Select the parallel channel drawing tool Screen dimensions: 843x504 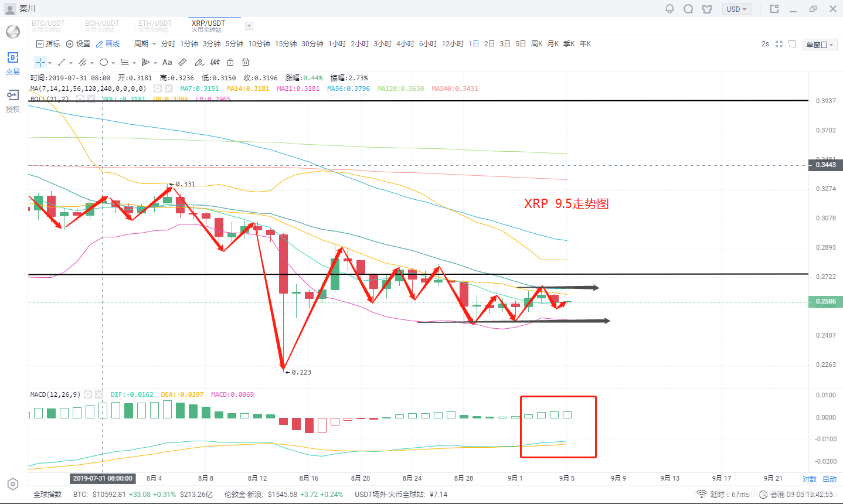(x=83, y=62)
